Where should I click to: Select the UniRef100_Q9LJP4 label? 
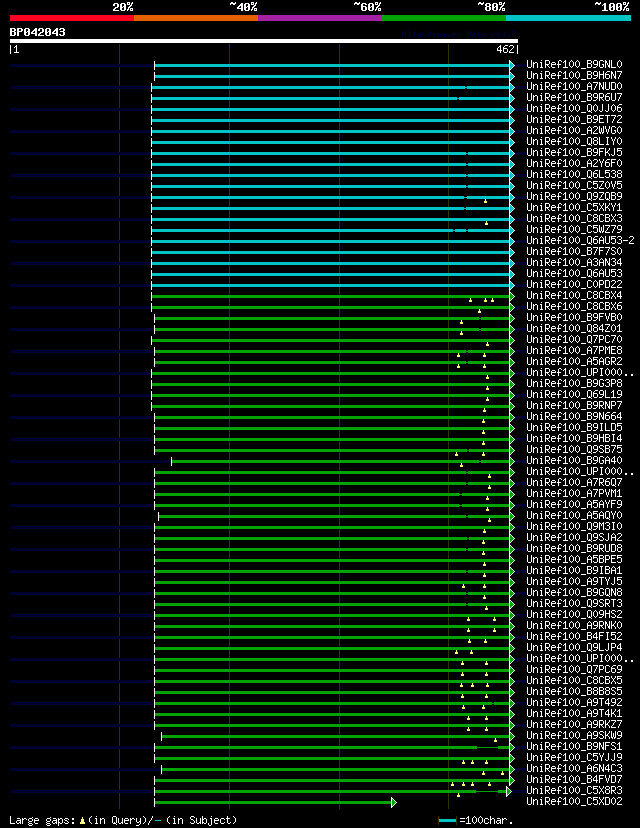coord(574,647)
